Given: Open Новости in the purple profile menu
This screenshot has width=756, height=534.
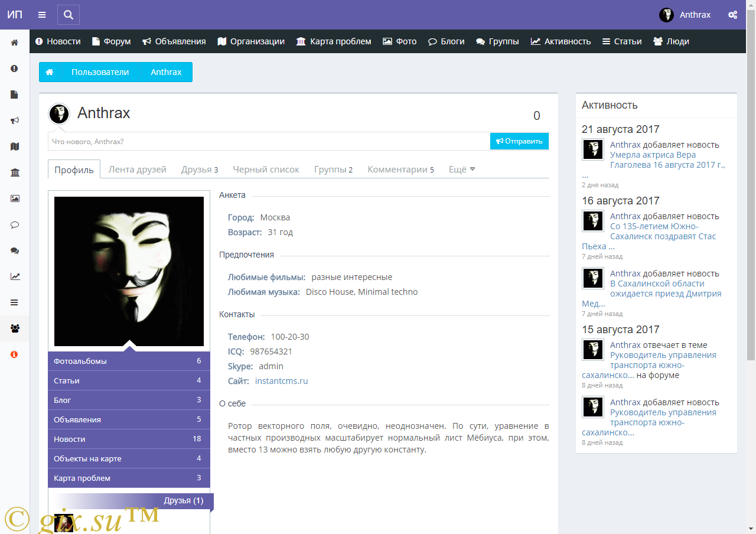Looking at the screenshot, I should point(129,439).
